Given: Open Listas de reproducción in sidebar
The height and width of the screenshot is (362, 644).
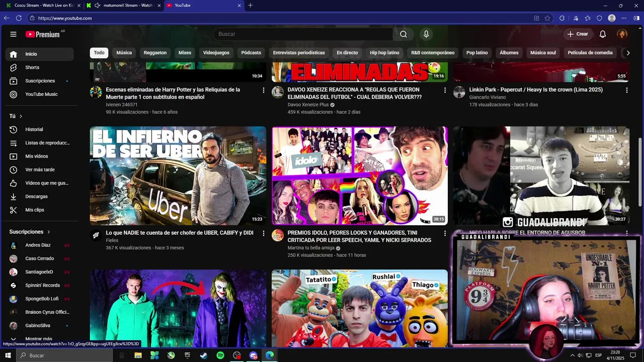Looking at the screenshot, I should [x=40, y=143].
